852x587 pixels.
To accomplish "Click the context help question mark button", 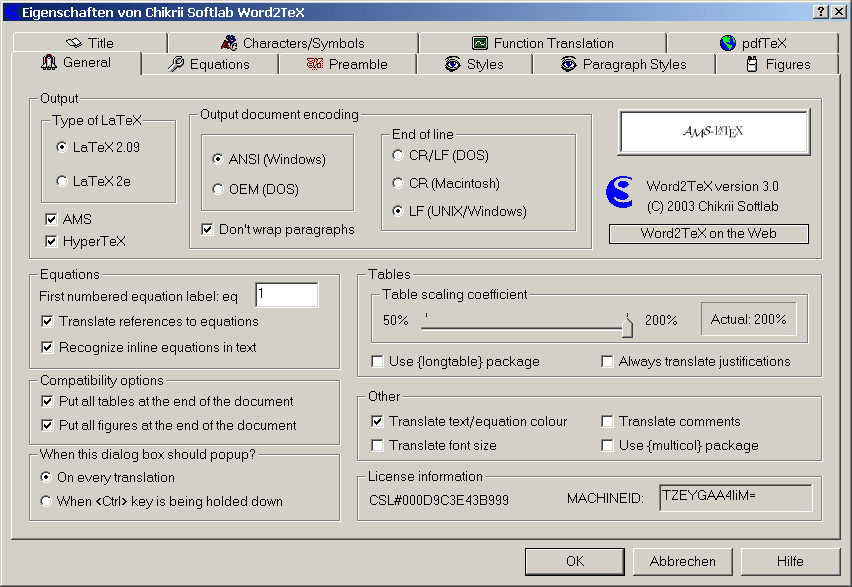I will pyautogui.click(x=821, y=11).
